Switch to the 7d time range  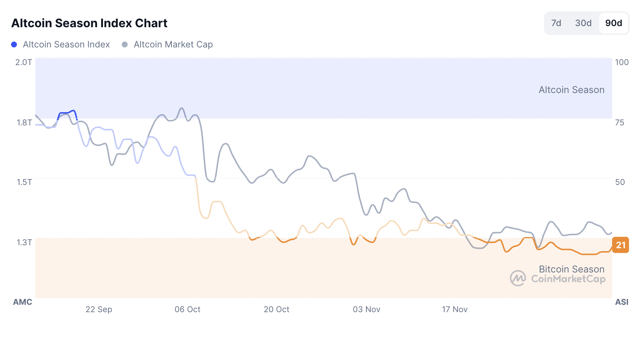tap(556, 23)
